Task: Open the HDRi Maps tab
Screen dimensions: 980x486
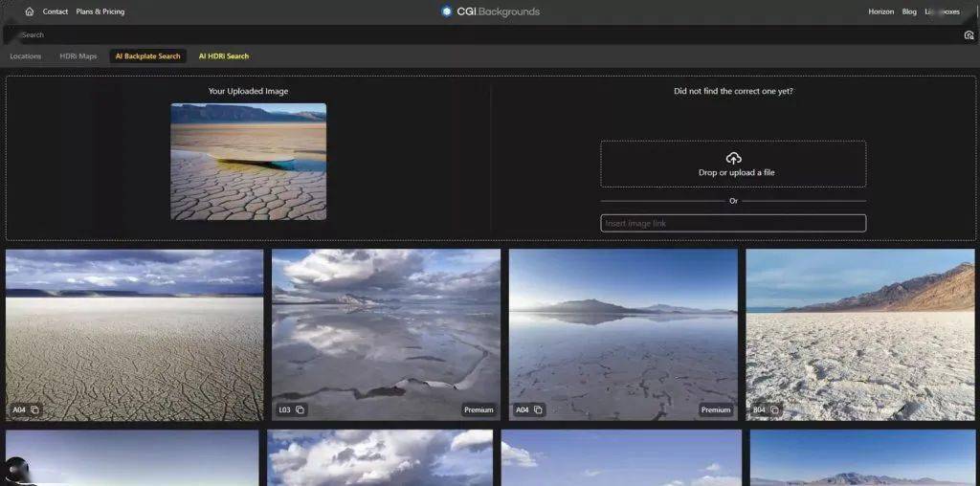Action: [x=78, y=56]
